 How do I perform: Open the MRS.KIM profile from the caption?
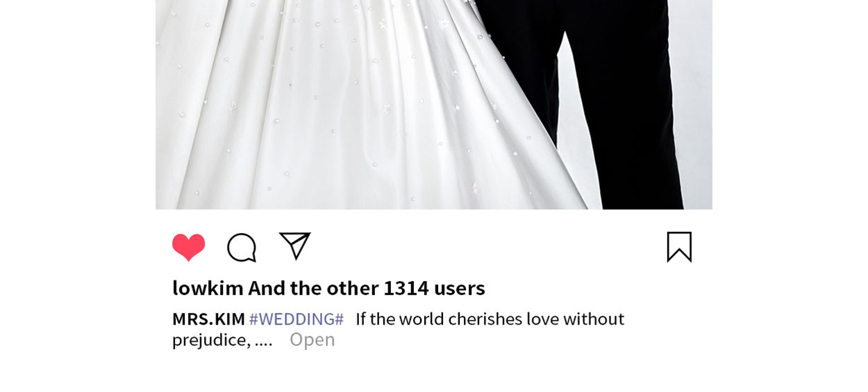[208, 318]
